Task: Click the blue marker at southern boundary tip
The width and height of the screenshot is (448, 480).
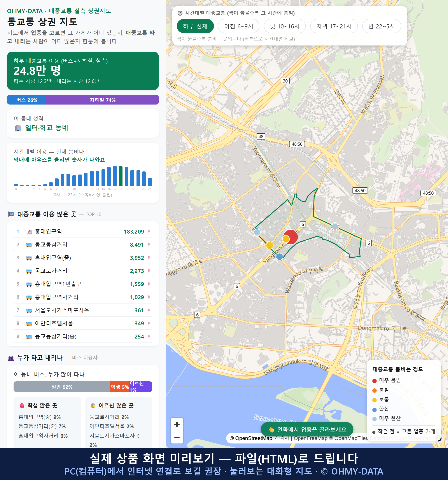Action: (279, 257)
